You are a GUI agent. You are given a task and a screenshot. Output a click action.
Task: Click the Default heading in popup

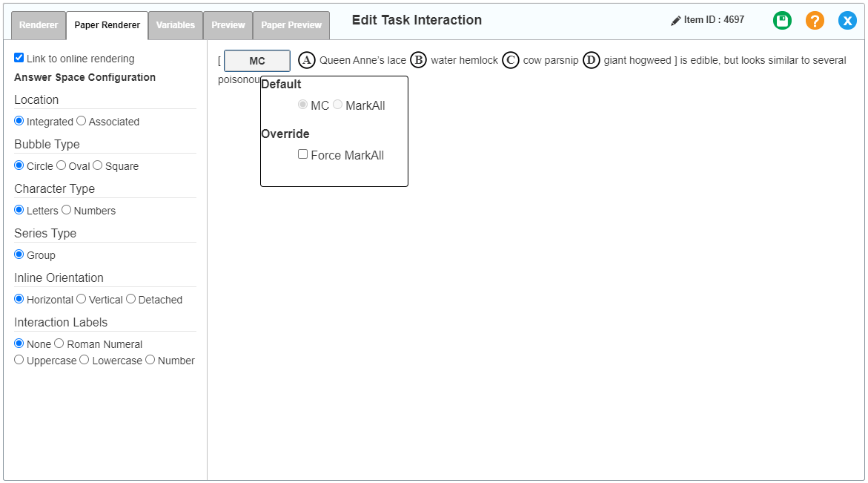click(281, 84)
